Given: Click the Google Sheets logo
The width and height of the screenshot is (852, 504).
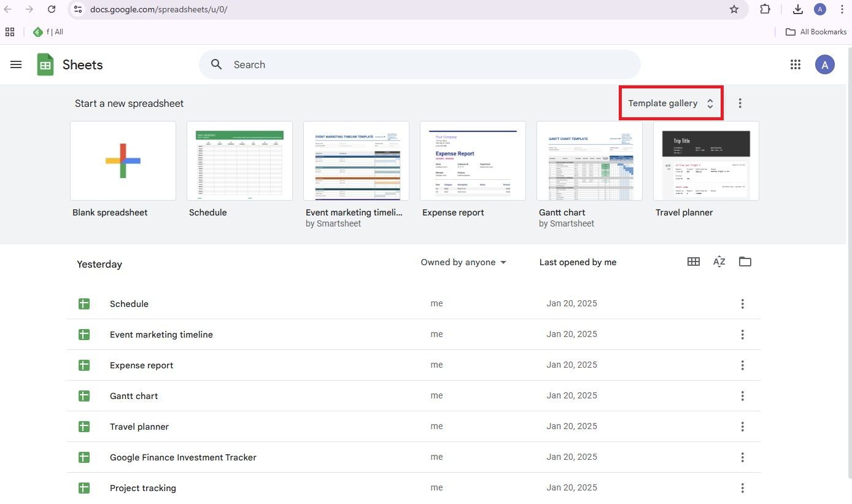Looking at the screenshot, I should click(x=45, y=64).
